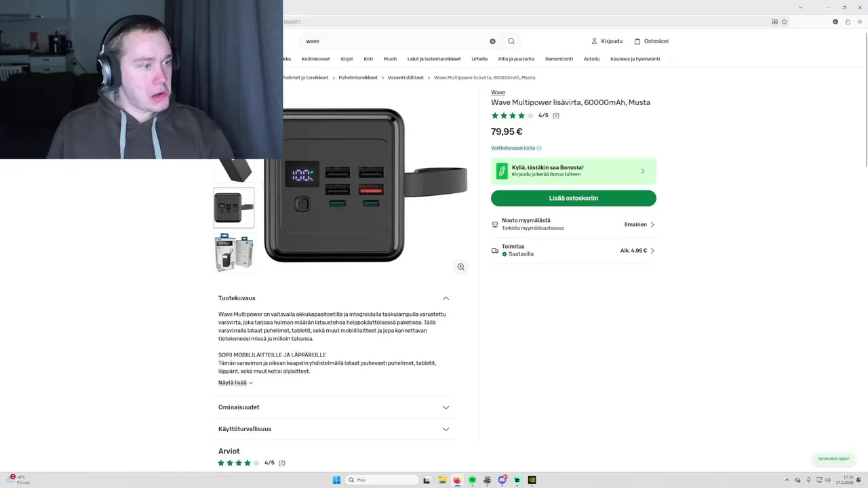Open the (2) reviews count near title
868x488 pixels.
[556, 115]
